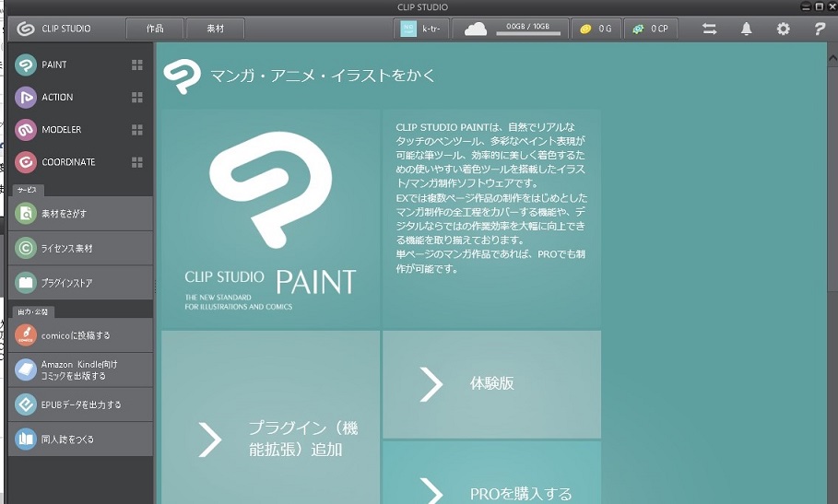
Task: Select Amazon Kindle向けコミックを出版する label
Action: pyautogui.click(x=79, y=370)
